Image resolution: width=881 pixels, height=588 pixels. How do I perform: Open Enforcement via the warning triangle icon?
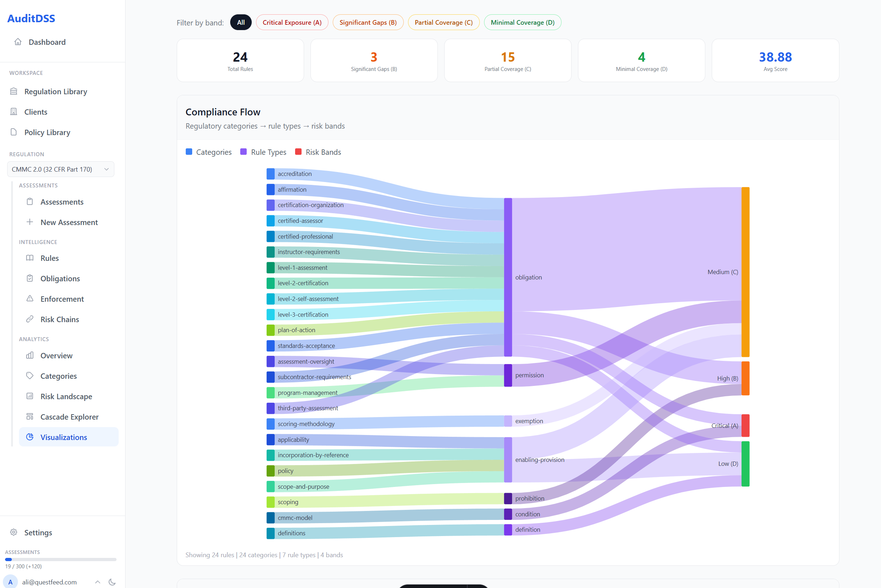(30, 298)
